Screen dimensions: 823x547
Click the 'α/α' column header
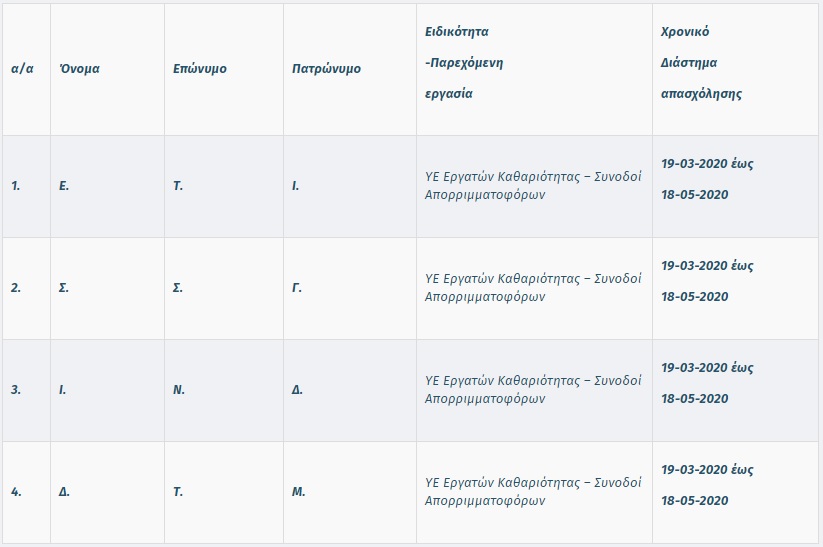(22, 69)
